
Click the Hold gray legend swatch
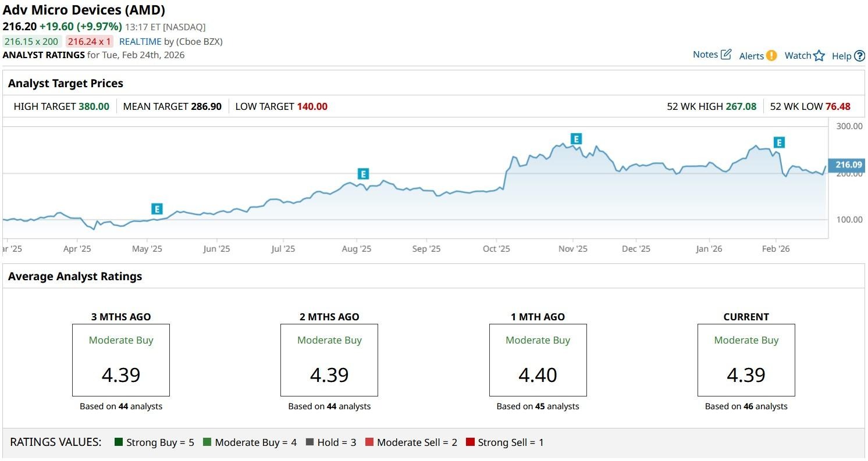(x=310, y=442)
